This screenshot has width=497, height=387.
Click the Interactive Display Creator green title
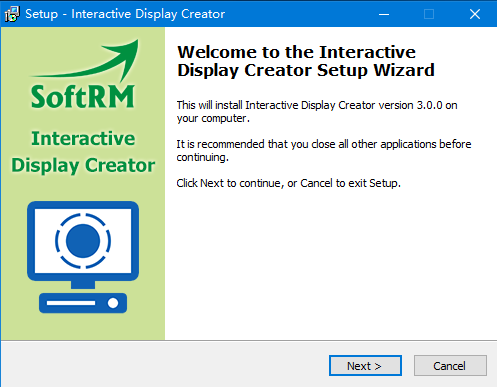[x=83, y=152]
